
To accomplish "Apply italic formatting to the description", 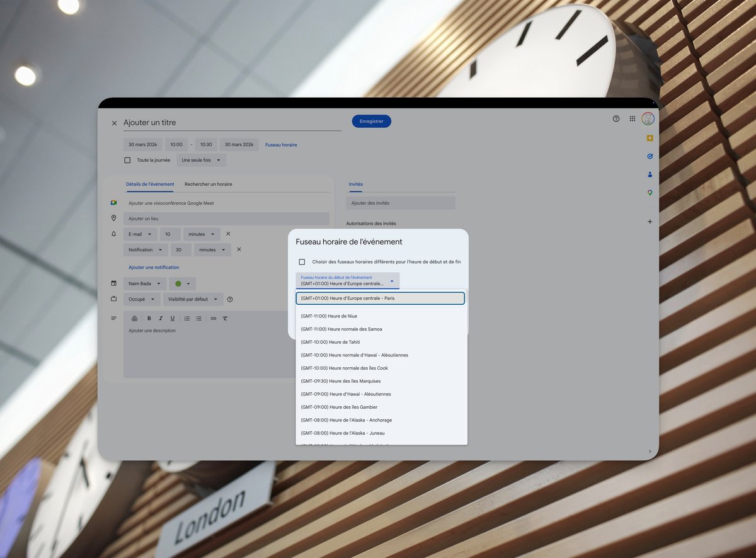I will (161, 318).
